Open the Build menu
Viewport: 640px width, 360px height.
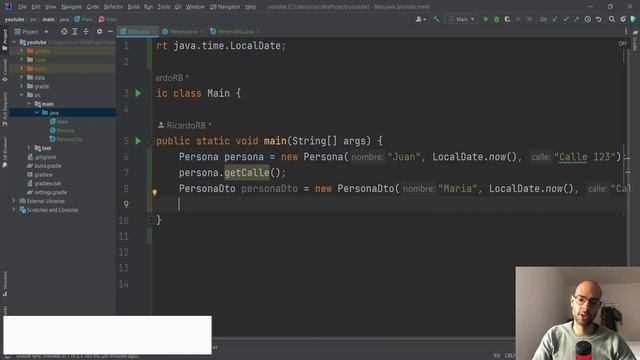pos(133,7)
